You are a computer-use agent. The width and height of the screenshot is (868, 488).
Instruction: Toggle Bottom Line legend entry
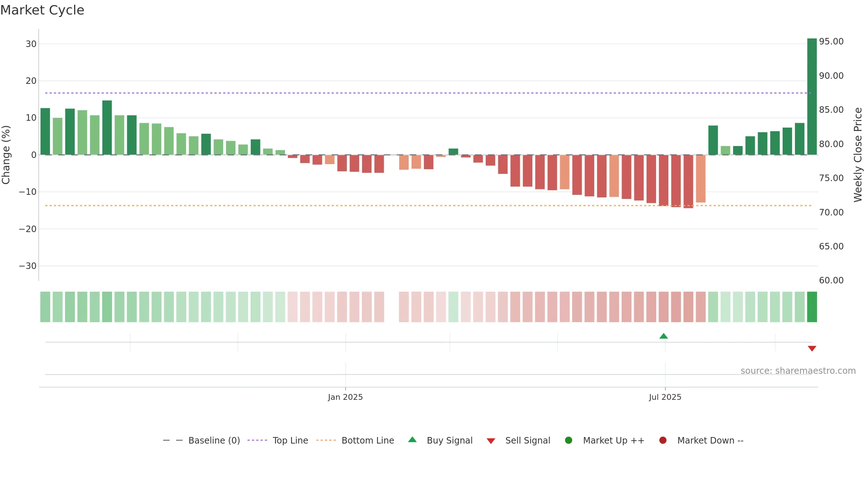click(355, 440)
